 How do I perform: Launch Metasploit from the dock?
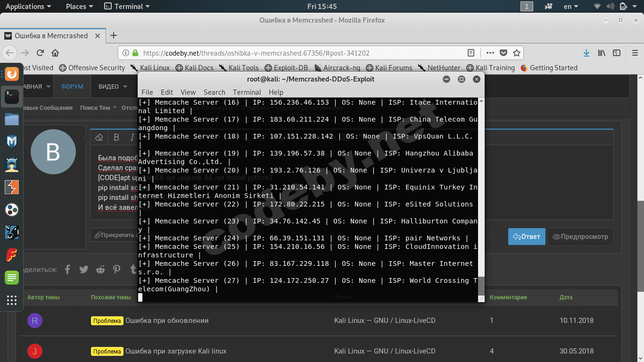[12, 141]
